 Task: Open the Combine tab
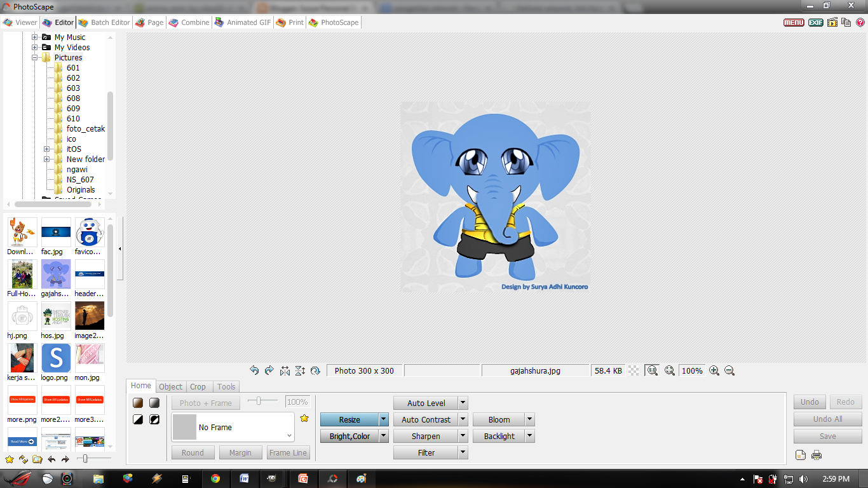tap(189, 22)
